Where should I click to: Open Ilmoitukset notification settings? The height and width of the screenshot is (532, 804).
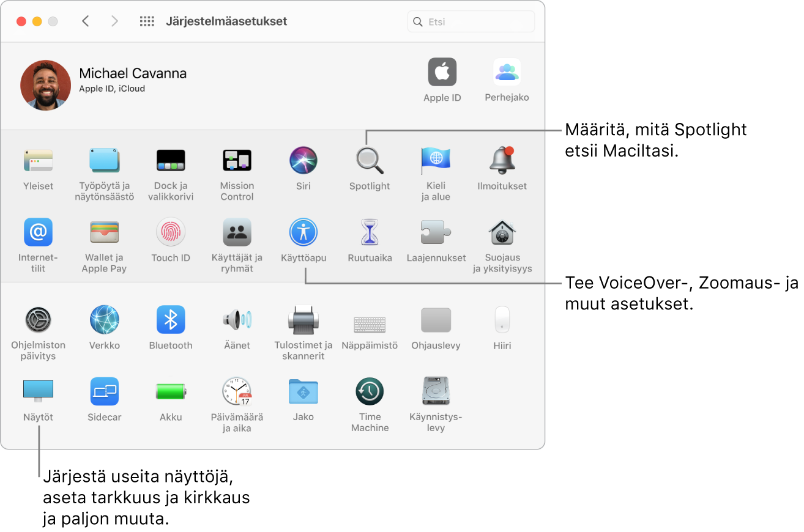click(502, 161)
